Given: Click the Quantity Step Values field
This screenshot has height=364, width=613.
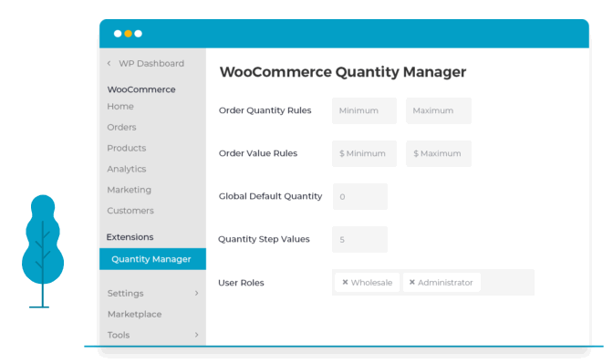Looking at the screenshot, I should pyautogui.click(x=359, y=239).
